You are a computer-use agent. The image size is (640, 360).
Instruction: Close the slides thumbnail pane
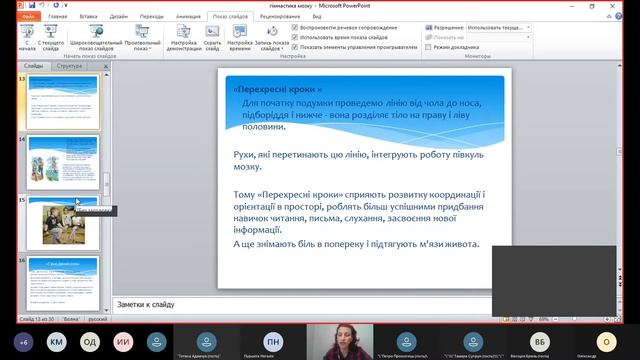(x=106, y=66)
